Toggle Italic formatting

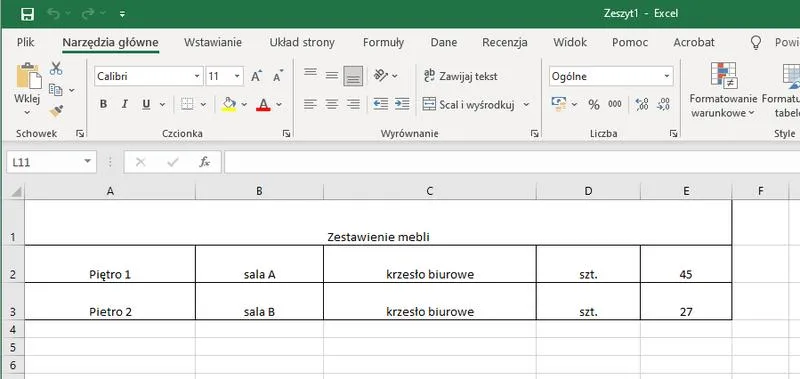pos(124,104)
